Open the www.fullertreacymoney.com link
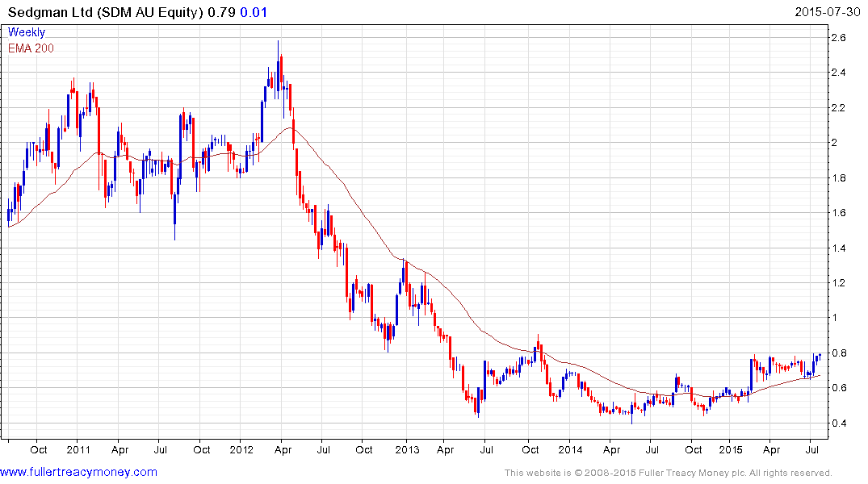Screen dimensions: 868x484 78,472
